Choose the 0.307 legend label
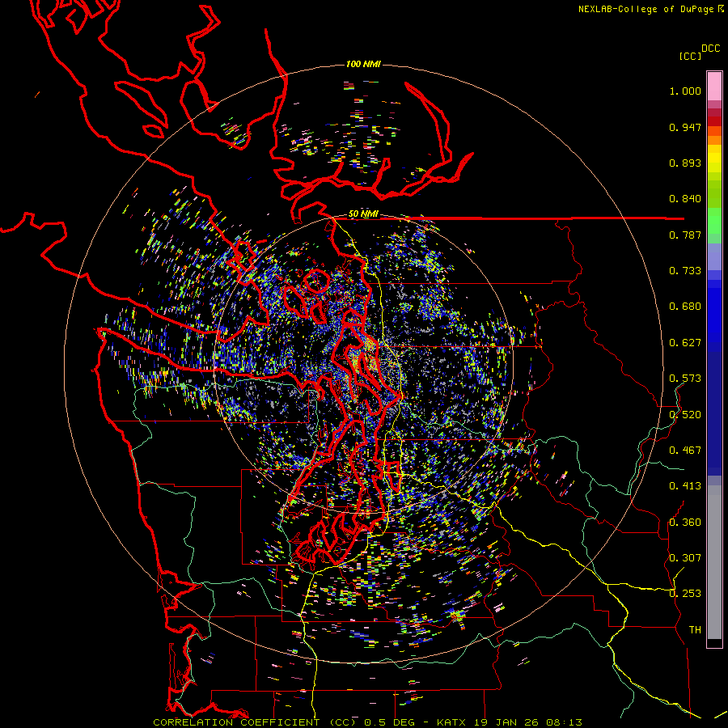Viewport: 728px width, 728px height. pos(685,558)
